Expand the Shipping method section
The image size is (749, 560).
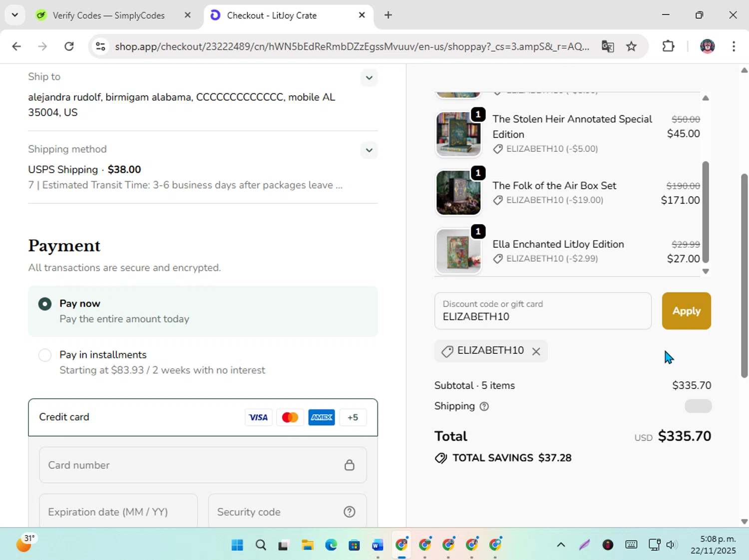[369, 150]
